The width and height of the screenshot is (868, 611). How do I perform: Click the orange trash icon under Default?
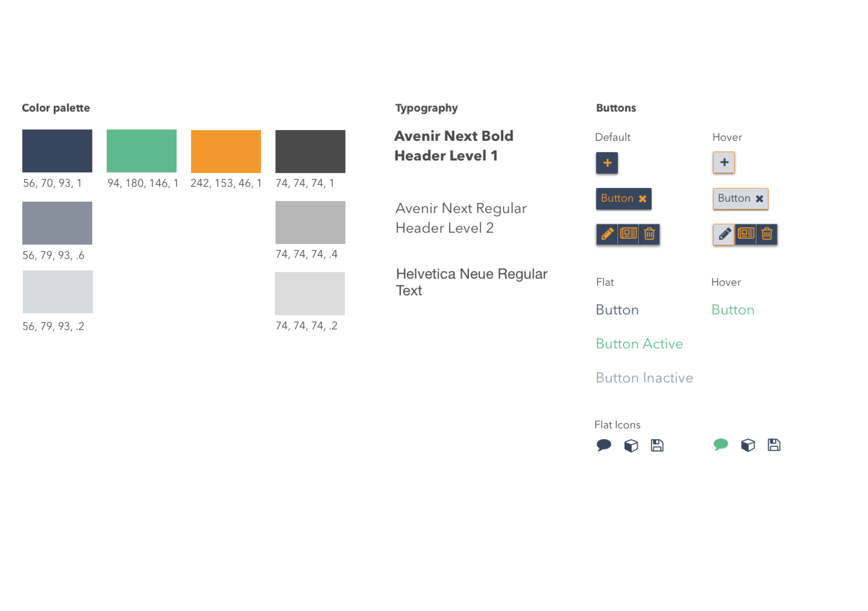(649, 234)
